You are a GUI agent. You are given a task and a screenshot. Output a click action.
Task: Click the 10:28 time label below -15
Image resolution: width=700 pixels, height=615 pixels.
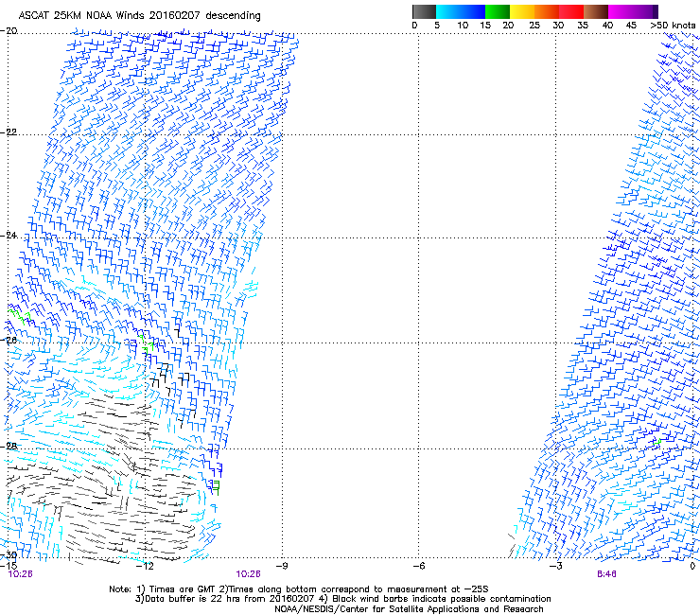pyautogui.click(x=21, y=574)
